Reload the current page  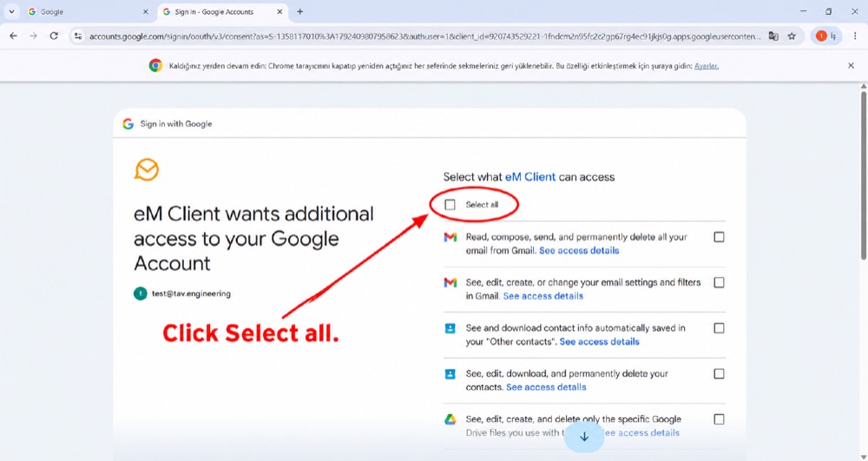(54, 36)
